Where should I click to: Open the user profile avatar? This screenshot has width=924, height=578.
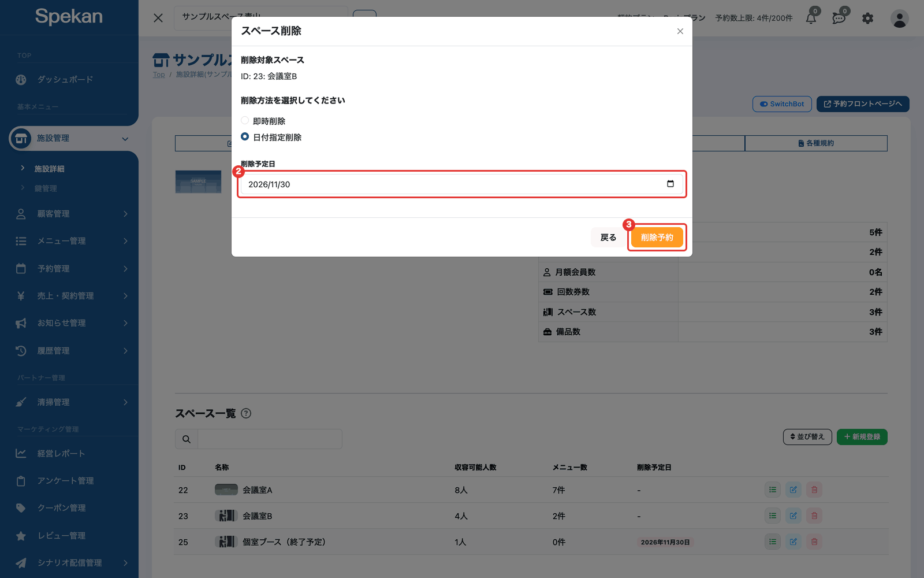pyautogui.click(x=899, y=18)
